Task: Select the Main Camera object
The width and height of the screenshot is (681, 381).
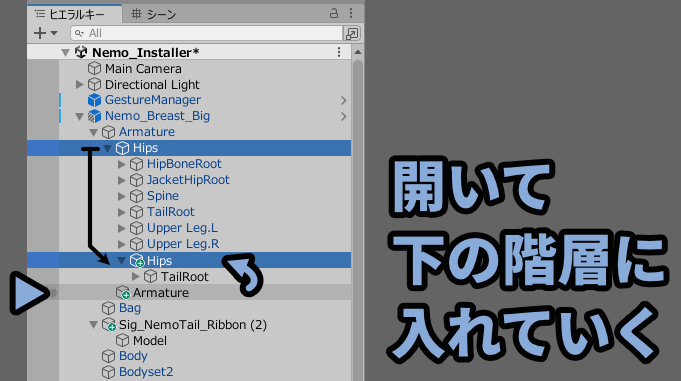Action: click(143, 69)
